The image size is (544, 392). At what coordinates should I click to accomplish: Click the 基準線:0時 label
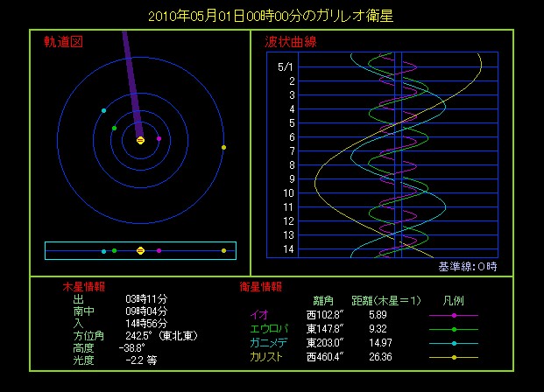[468, 267]
